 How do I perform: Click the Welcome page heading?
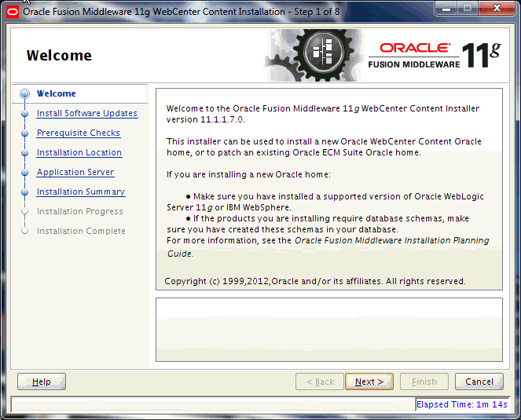coord(59,56)
